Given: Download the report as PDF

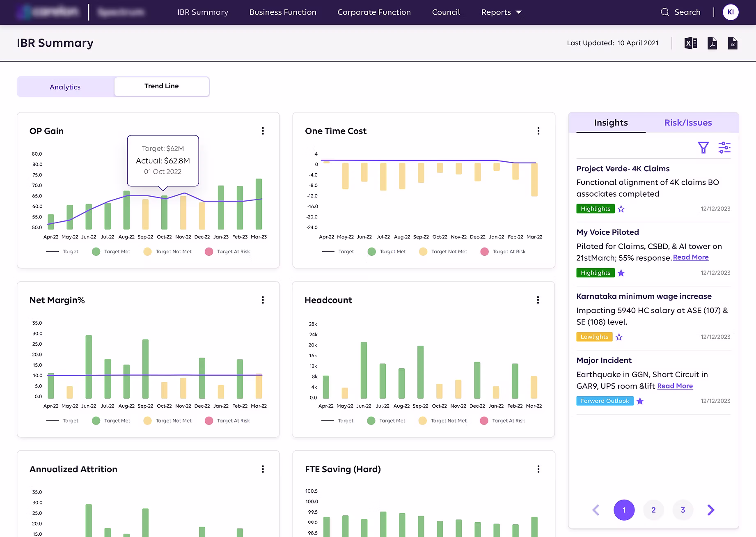Looking at the screenshot, I should click(x=712, y=43).
